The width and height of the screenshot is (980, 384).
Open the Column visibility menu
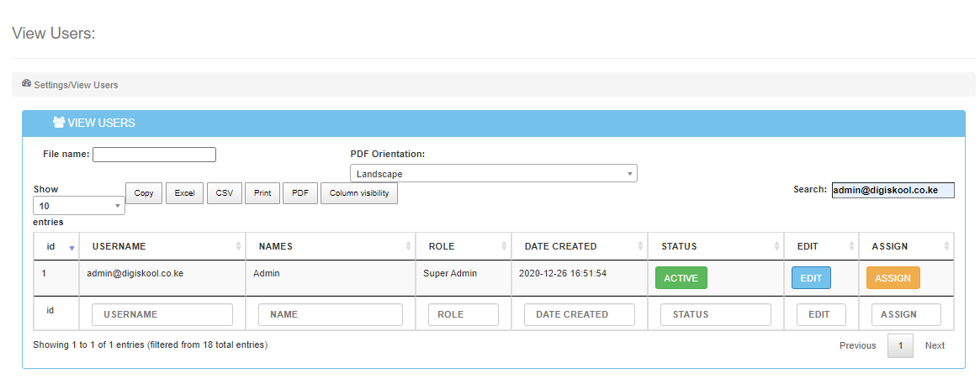point(359,193)
